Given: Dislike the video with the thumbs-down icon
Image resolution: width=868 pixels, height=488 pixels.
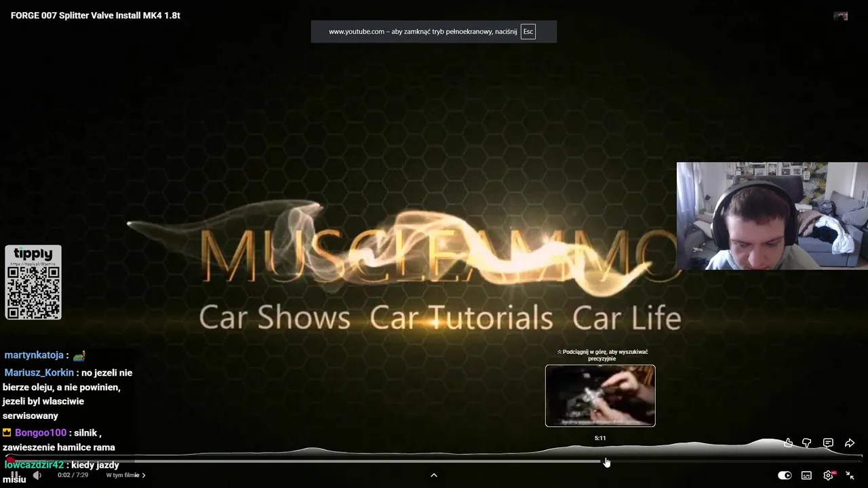Looking at the screenshot, I should tap(807, 443).
